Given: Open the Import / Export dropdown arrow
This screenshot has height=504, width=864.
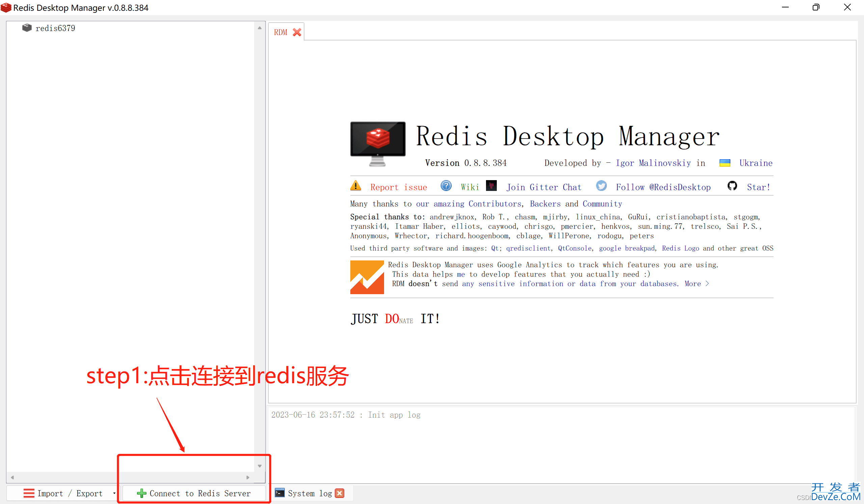Looking at the screenshot, I should coord(114,494).
